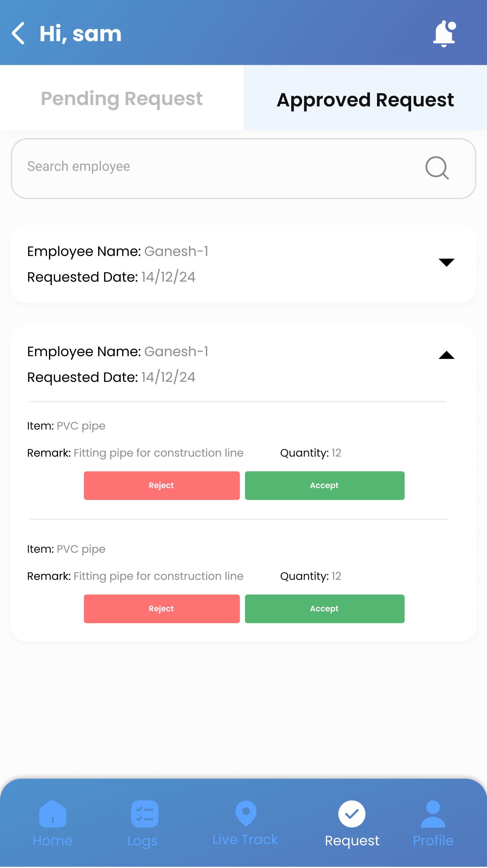Reject the first PVC pipe request
Viewport: 487px width, 868px height.
click(x=162, y=485)
